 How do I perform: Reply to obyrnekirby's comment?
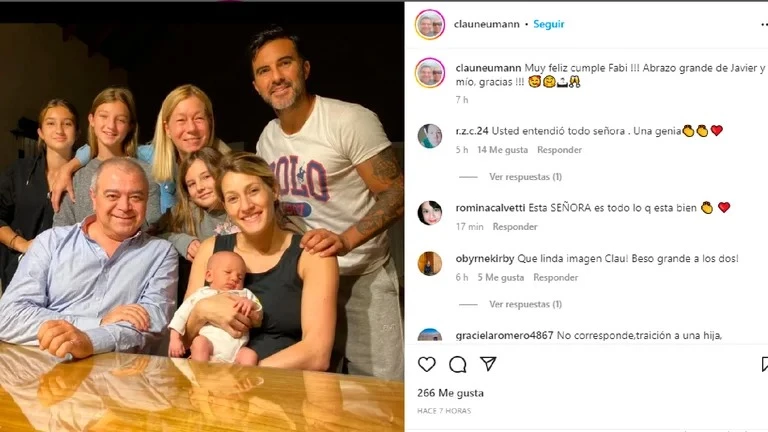click(556, 277)
